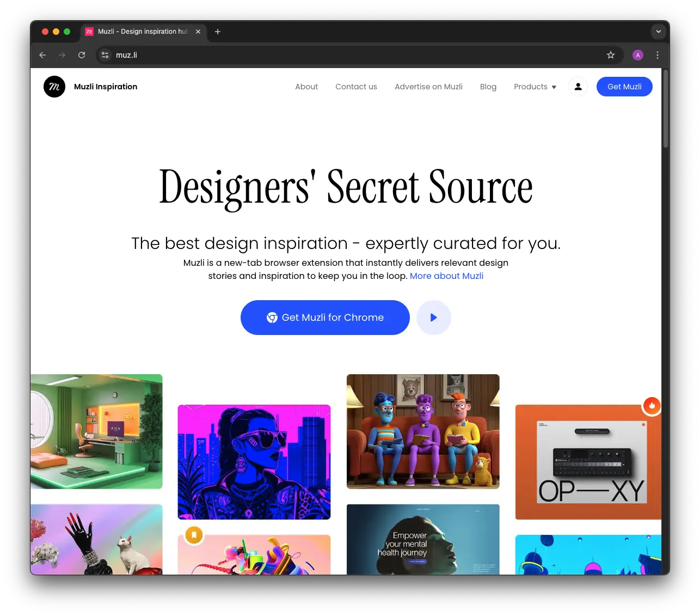Open the About page
Viewport: 700px width, 615px height.
[x=306, y=87]
